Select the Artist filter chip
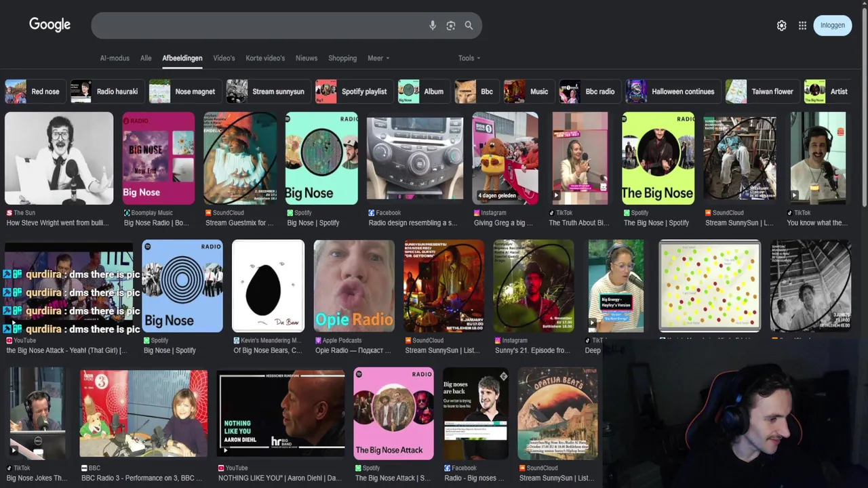Viewport: 868px width, 488px height. pyautogui.click(x=828, y=91)
